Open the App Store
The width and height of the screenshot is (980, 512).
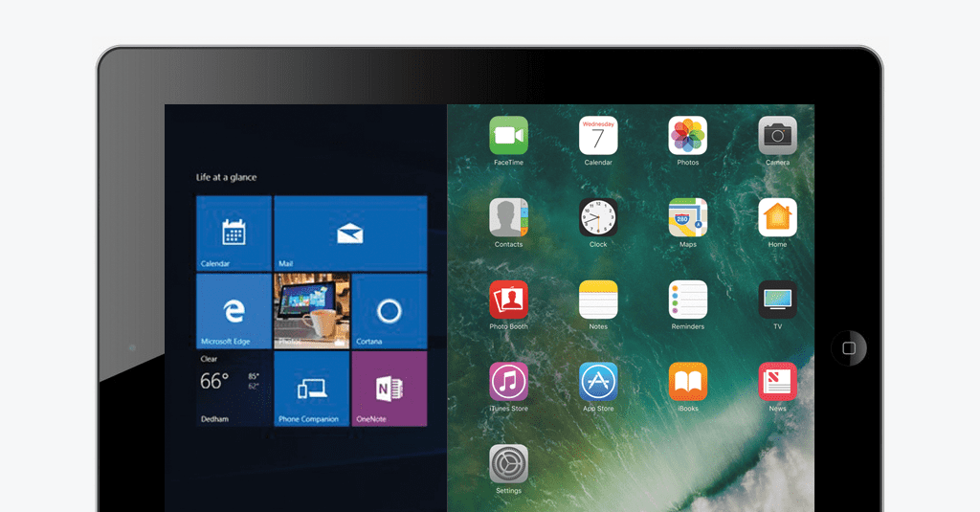(x=598, y=381)
